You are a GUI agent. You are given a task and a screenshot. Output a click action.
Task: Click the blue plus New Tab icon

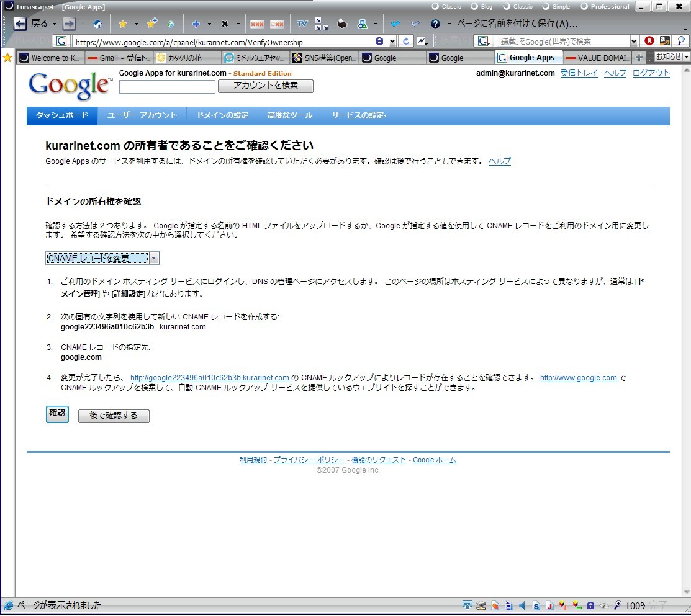tap(196, 24)
